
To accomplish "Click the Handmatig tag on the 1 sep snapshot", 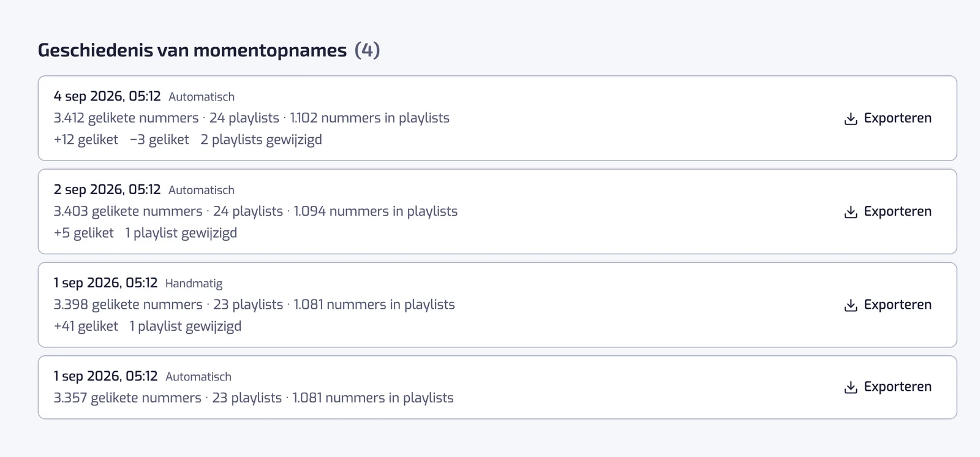I will coord(194,284).
